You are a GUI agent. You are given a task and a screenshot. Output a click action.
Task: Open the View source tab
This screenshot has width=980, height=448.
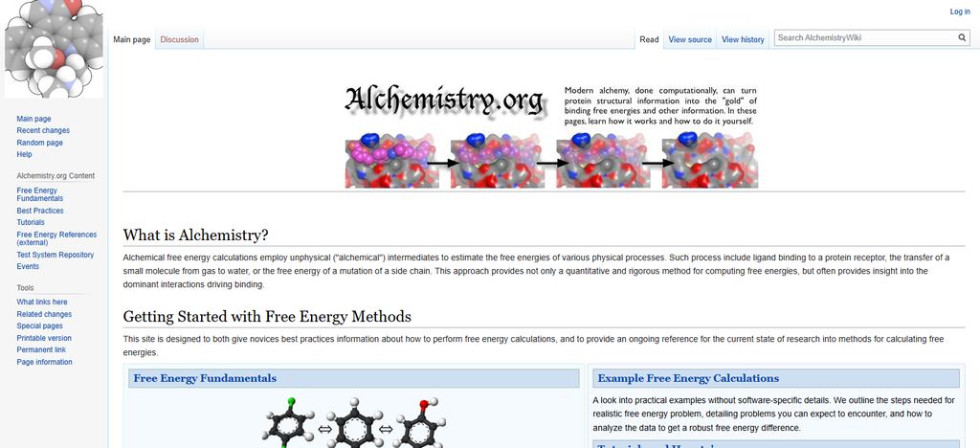pos(690,39)
